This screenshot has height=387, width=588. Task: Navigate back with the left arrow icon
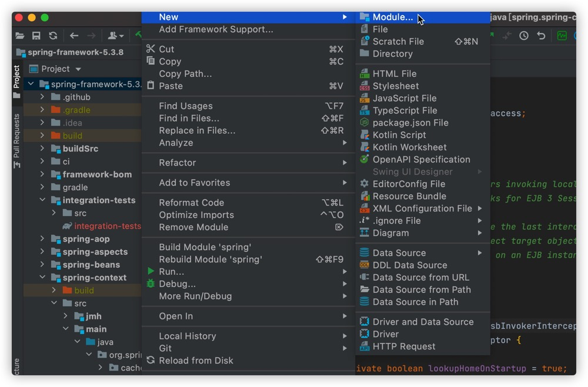(74, 36)
